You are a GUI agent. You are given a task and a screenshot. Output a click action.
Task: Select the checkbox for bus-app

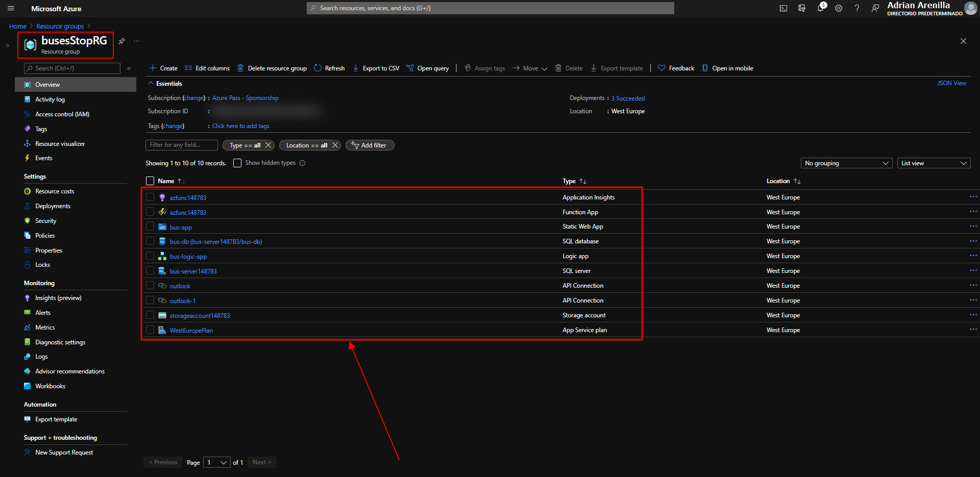coord(150,226)
